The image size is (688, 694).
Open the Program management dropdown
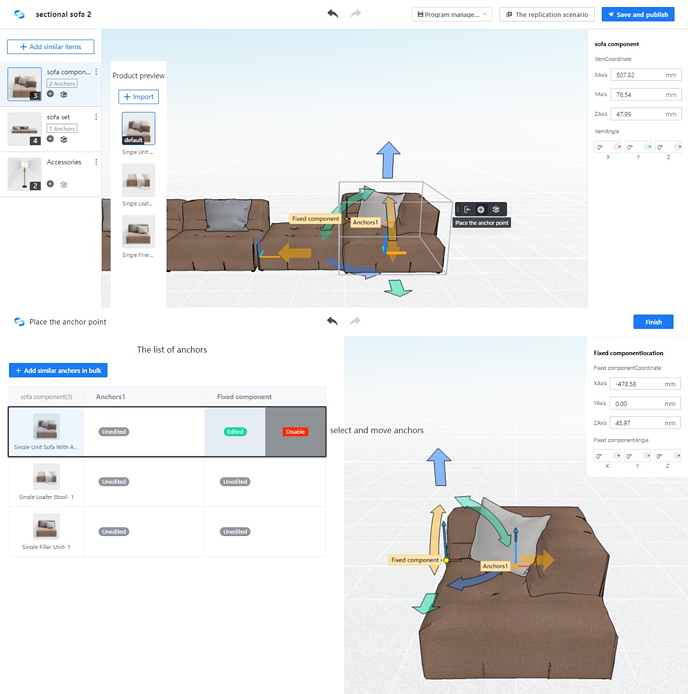(452, 15)
